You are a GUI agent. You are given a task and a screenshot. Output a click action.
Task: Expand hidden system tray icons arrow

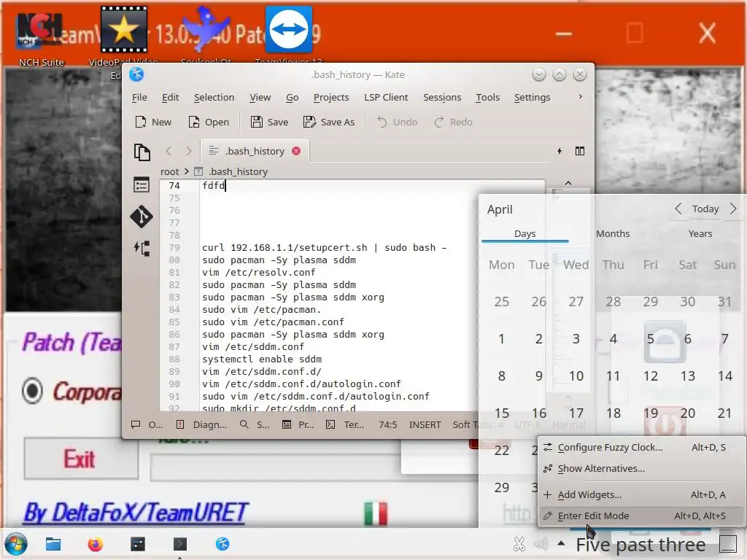pyautogui.click(x=561, y=543)
